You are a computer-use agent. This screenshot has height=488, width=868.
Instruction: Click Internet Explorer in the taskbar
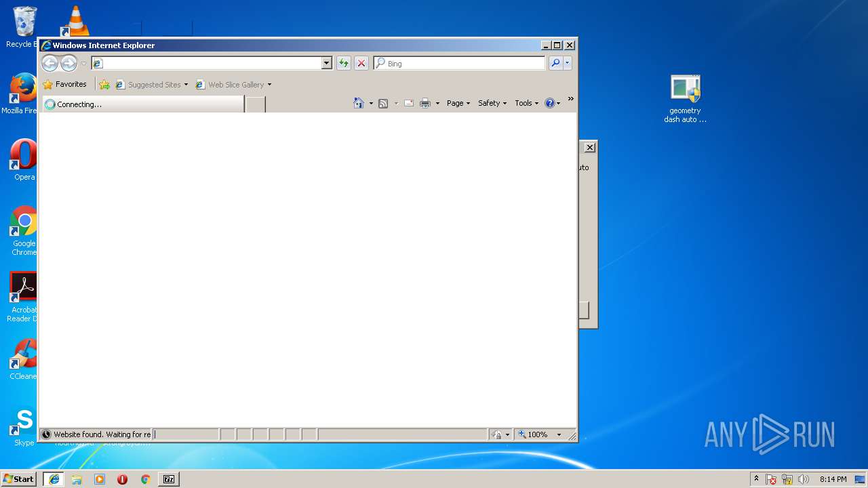click(54, 479)
